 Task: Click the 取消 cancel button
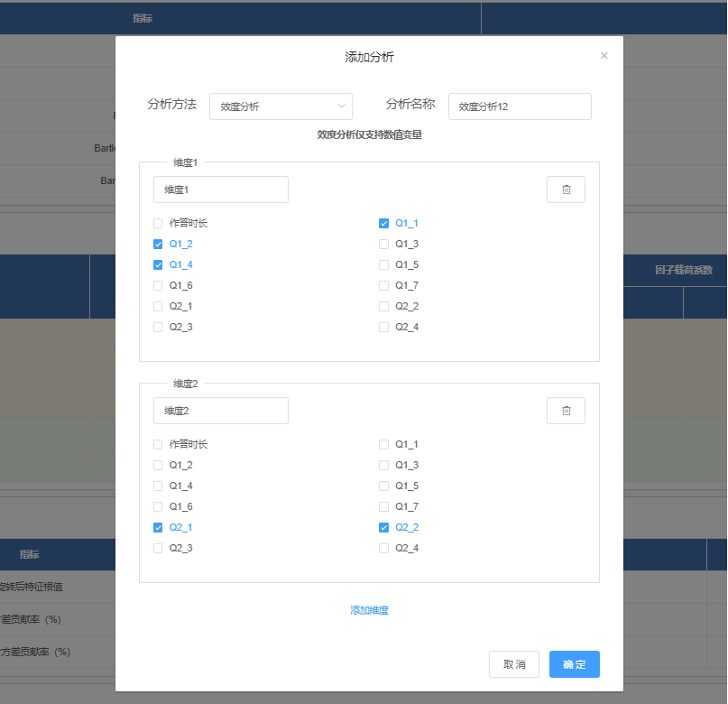[x=514, y=663]
